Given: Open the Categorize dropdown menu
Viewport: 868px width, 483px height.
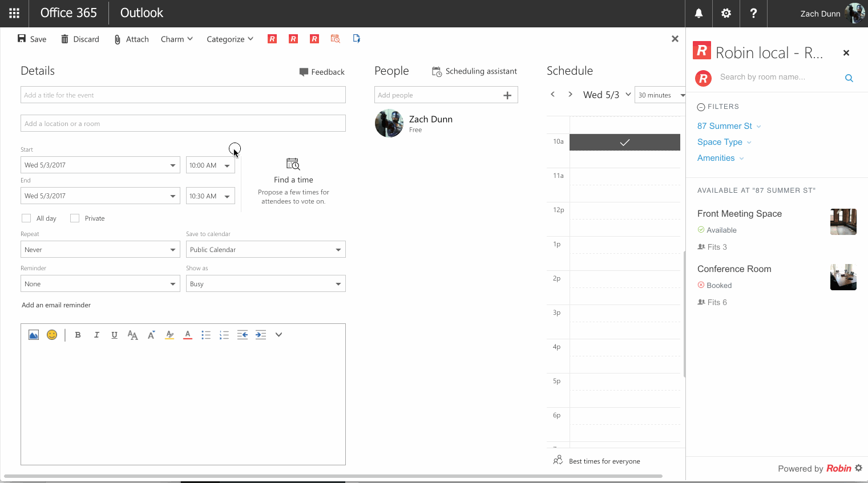Looking at the screenshot, I should coord(230,39).
